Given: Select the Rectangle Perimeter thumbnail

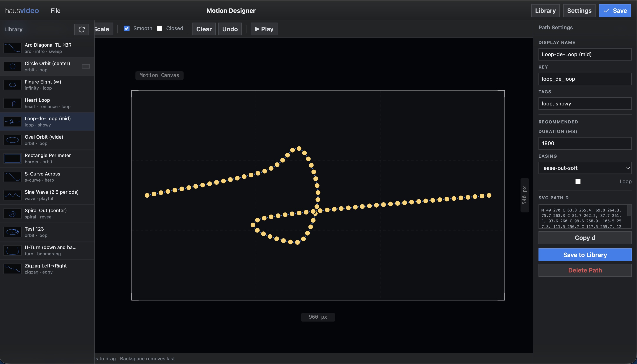Looking at the screenshot, I should click(x=13, y=159).
